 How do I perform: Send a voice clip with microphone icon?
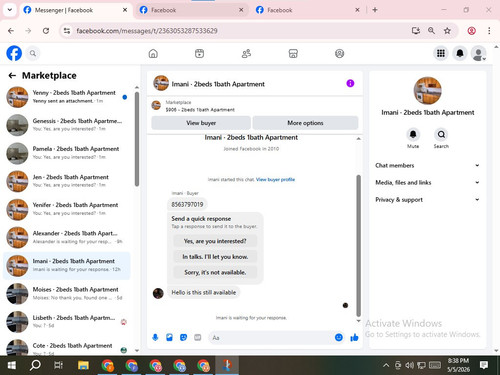tap(155, 338)
